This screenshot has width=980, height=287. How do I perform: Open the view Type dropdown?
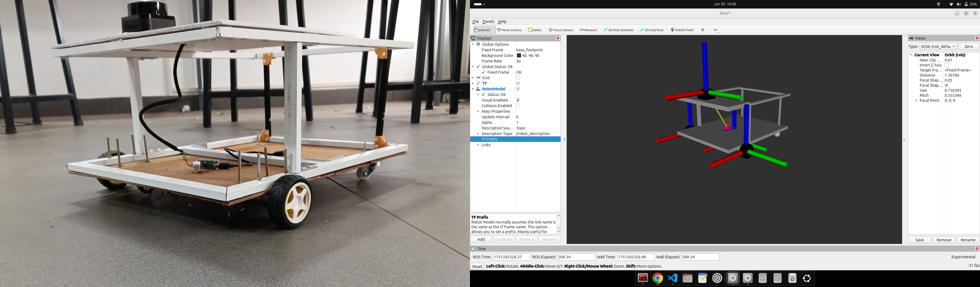pos(938,47)
